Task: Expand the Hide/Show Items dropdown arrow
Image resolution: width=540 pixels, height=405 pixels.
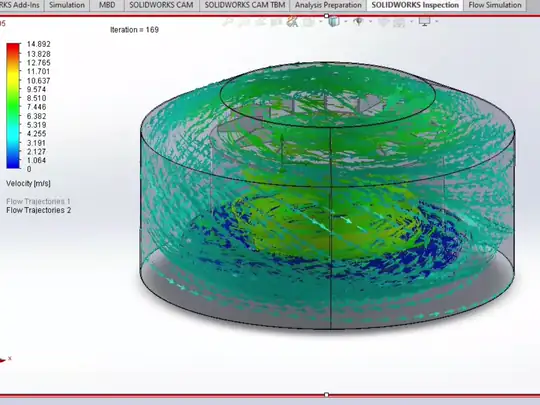Action: (x=371, y=22)
